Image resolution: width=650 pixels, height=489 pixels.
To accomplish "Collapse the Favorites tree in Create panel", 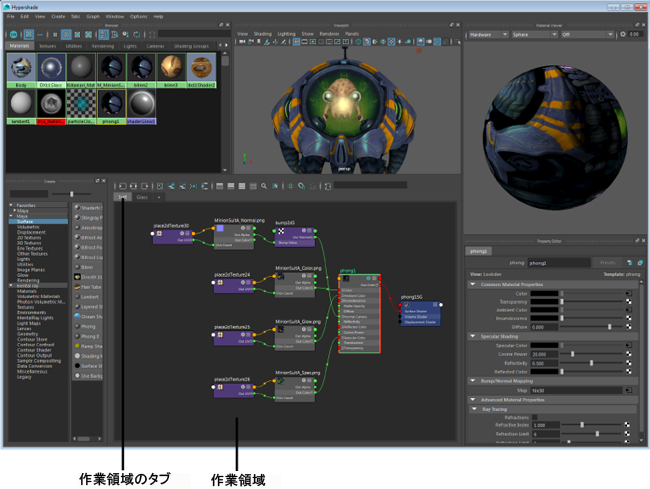I will tap(11, 205).
